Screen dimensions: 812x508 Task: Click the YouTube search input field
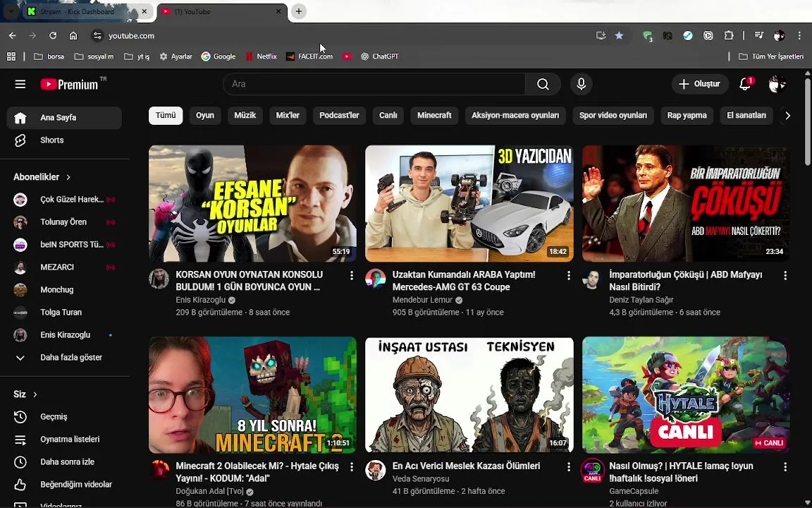pos(374,84)
